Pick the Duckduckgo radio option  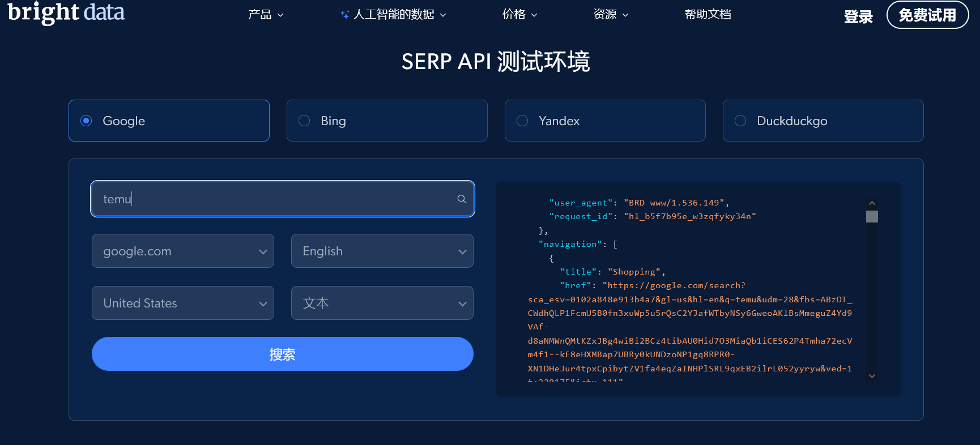pos(740,121)
